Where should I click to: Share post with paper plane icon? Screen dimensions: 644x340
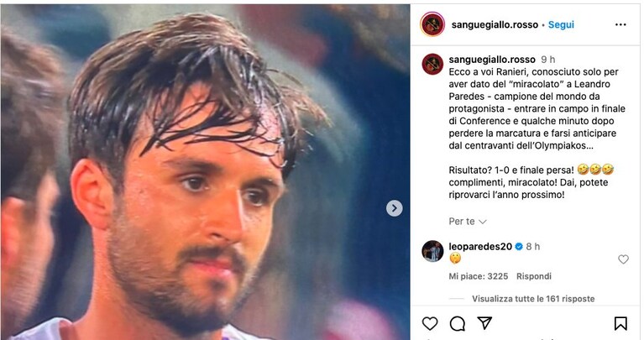[x=484, y=323]
